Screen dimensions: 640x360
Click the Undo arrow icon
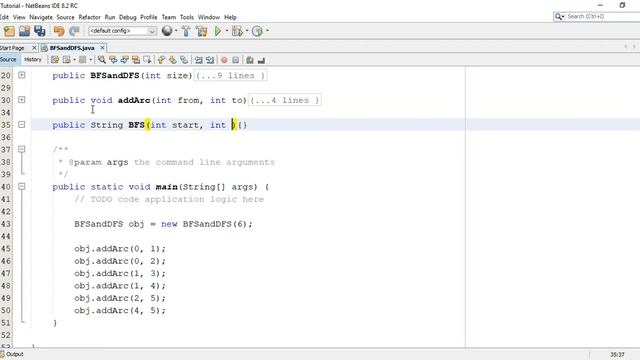click(x=59, y=31)
